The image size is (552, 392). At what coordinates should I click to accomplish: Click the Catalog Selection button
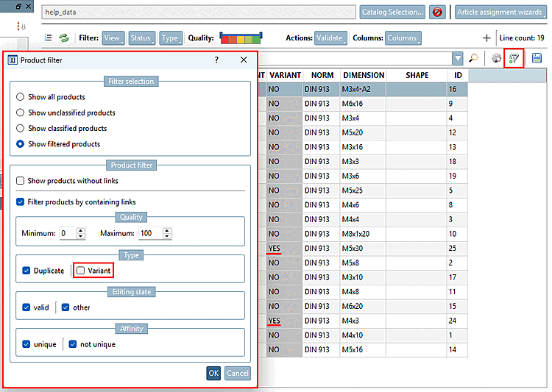point(392,12)
